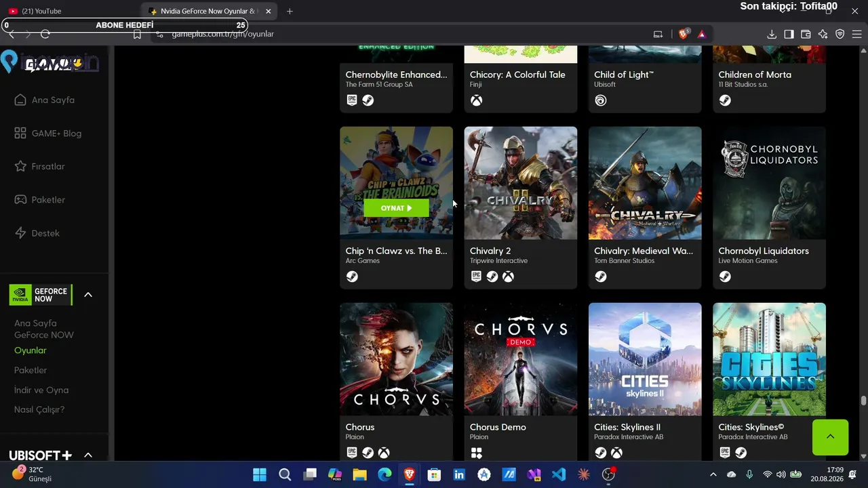
Task: Toggle the browser sidebar panel icon
Action: [x=789, y=34]
